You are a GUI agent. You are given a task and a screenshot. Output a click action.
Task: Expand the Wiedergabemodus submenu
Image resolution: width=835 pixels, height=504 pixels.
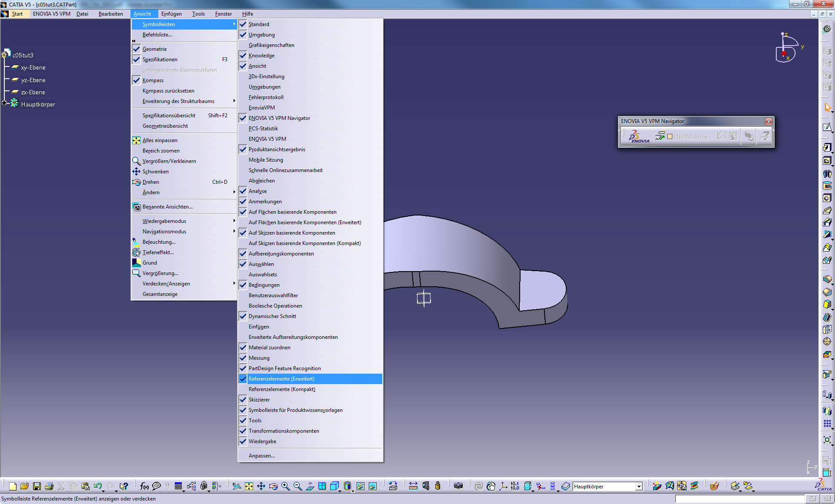pos(184,221)
